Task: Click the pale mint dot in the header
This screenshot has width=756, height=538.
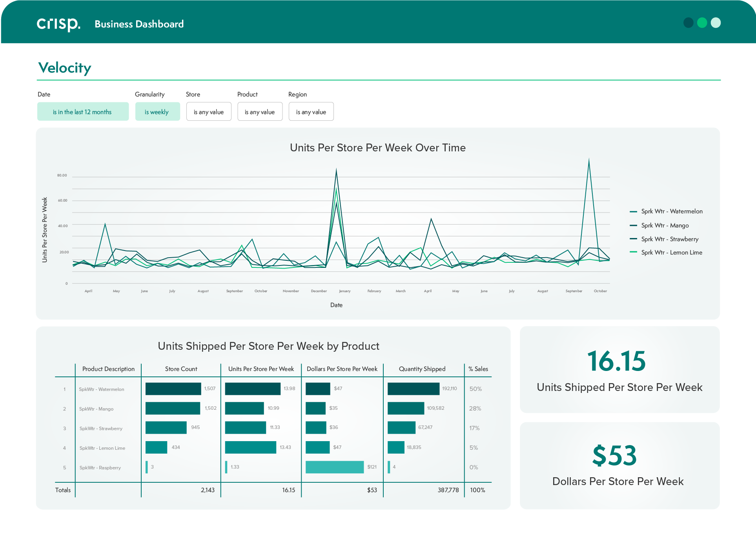Action: click(716, 23)
